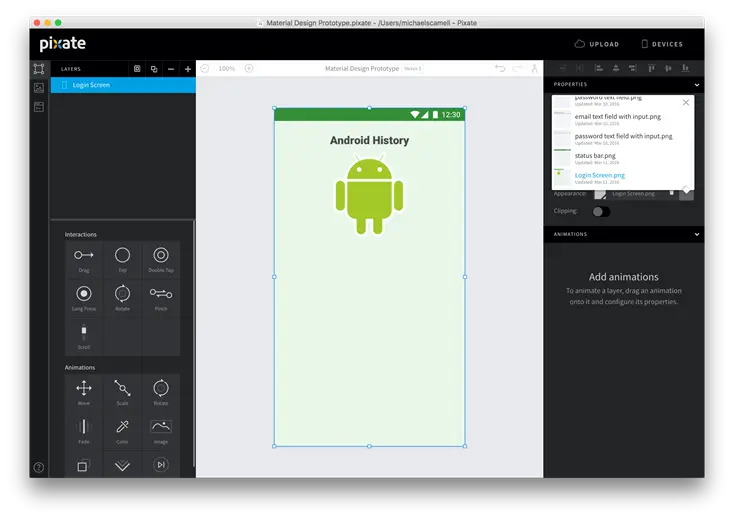This screenshot has height=520, width=734.
Task: Remove layer with the minus icon
Action: coord(171,69)
